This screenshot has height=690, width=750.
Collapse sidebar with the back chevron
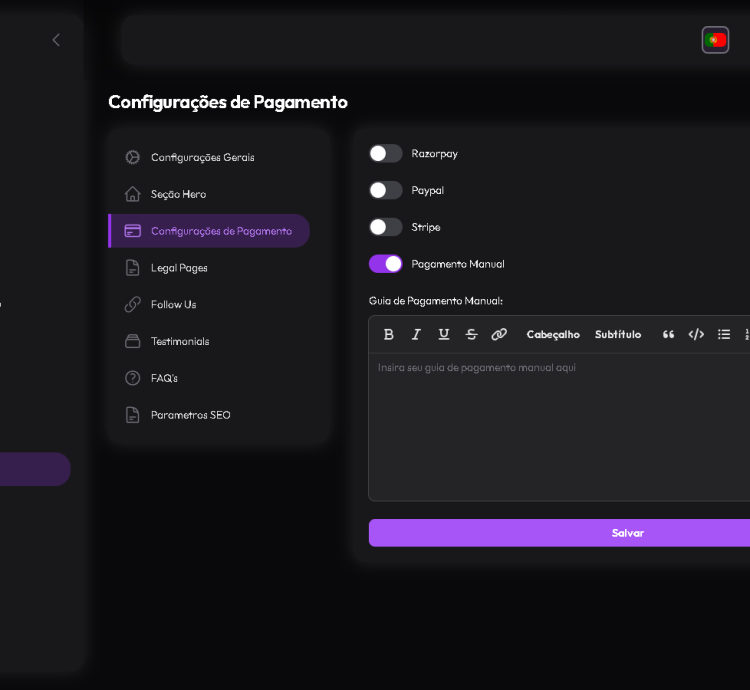point(56,40)
